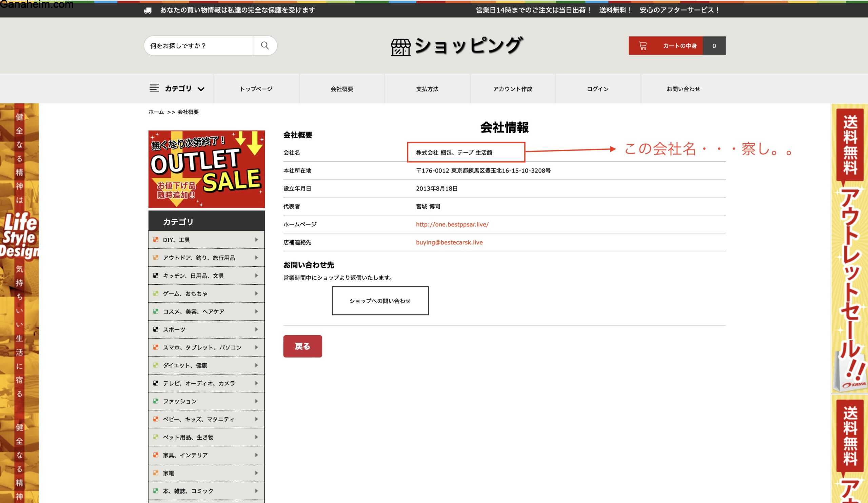Click the shopping cart icon
This screenshot has width=868, height=503.
tap(643, 46)
